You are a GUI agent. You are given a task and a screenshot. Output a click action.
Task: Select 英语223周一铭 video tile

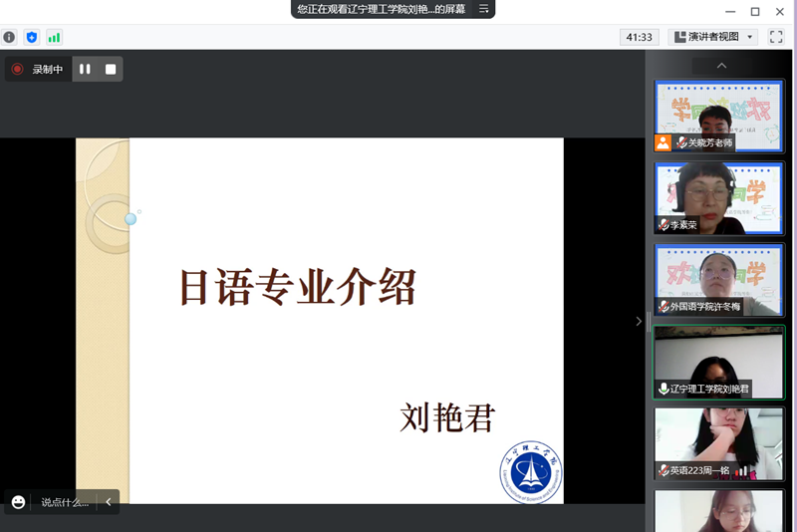pos(718,443)
